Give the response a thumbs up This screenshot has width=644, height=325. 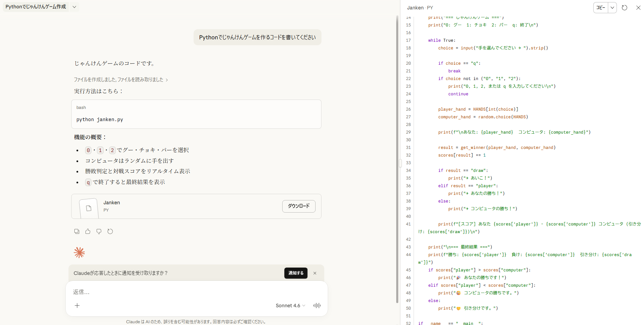tap(88, 231)
